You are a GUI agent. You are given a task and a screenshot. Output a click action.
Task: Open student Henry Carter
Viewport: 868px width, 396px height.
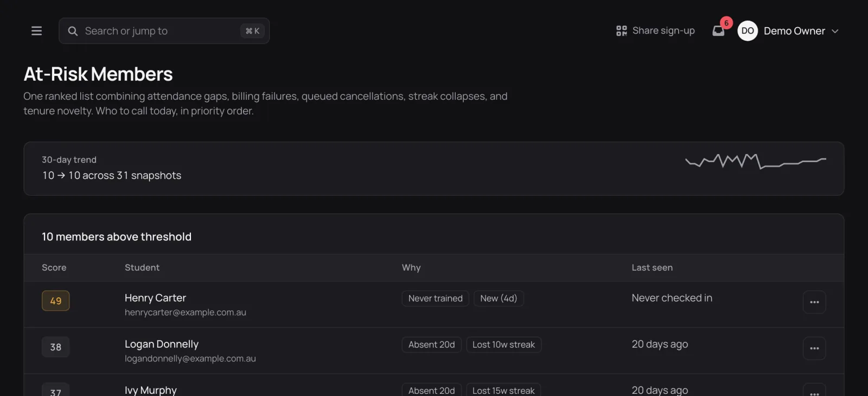(x=155, y=298)
